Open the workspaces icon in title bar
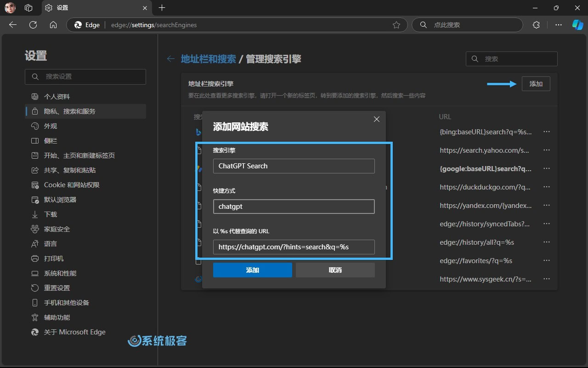 click(28, 7)
